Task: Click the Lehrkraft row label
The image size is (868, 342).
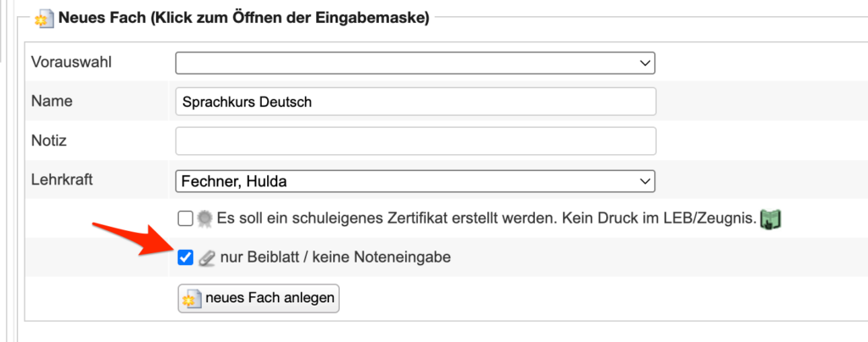Action: click(61, 179)
